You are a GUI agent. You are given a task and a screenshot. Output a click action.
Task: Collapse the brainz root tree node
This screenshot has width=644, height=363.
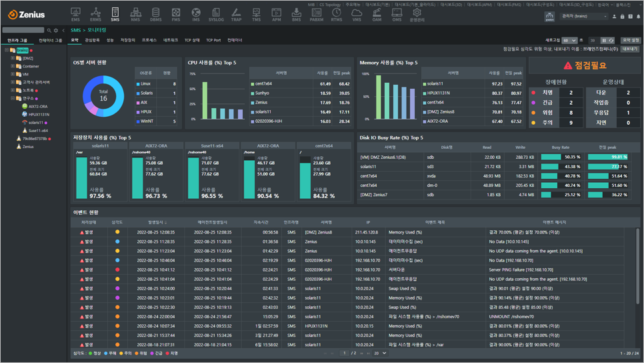[x=7, y=50]
